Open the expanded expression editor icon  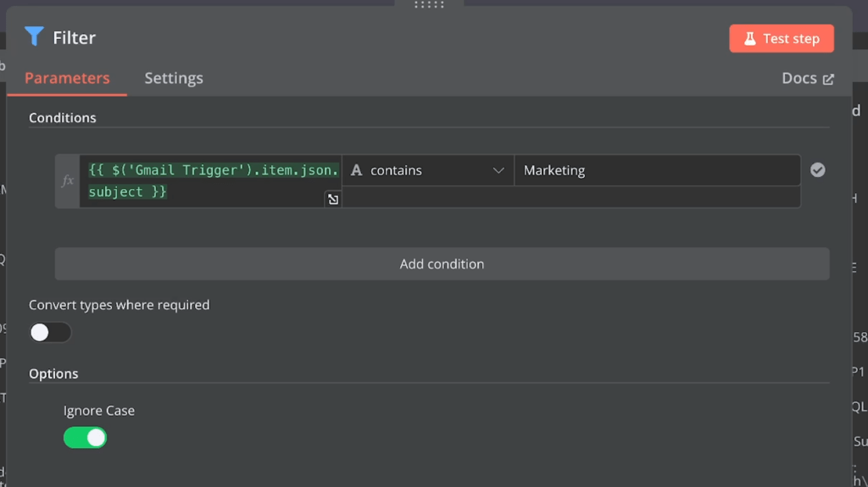333,199
